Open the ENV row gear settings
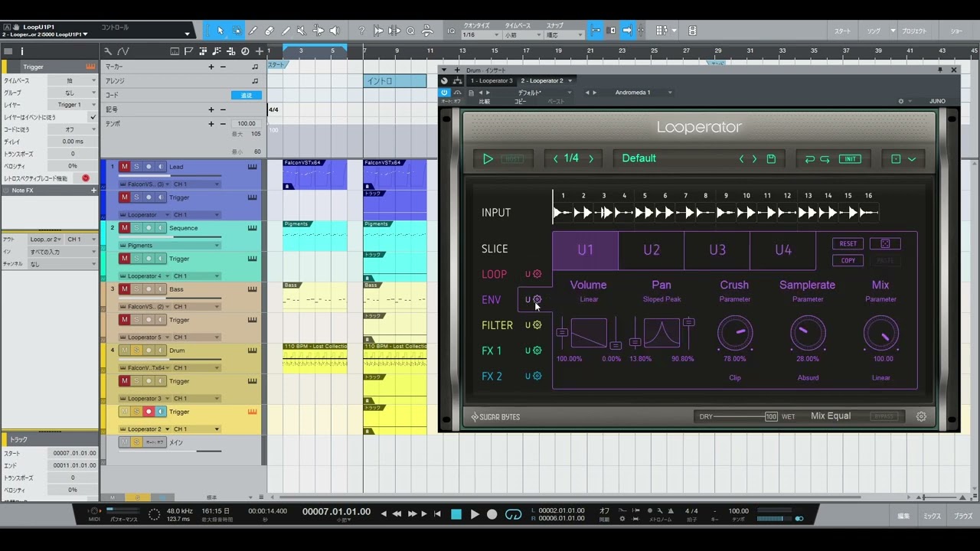This screenshot has width=980, height=551. 537,299
